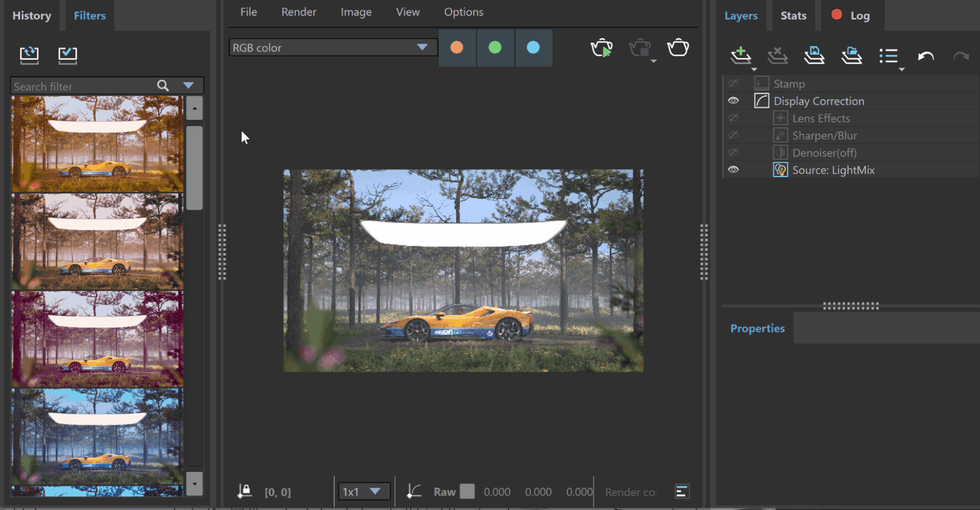
Task: Click the save layer preset icon
Action: pos(814,55)
